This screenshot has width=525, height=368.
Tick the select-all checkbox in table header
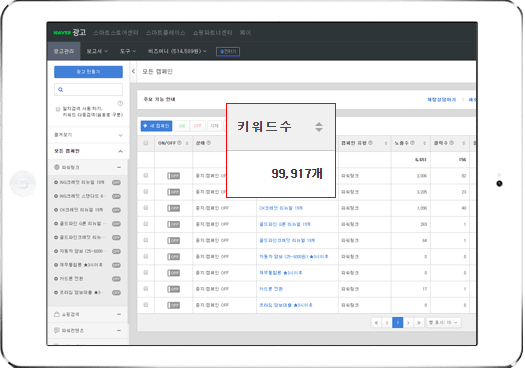coord(146,143)
